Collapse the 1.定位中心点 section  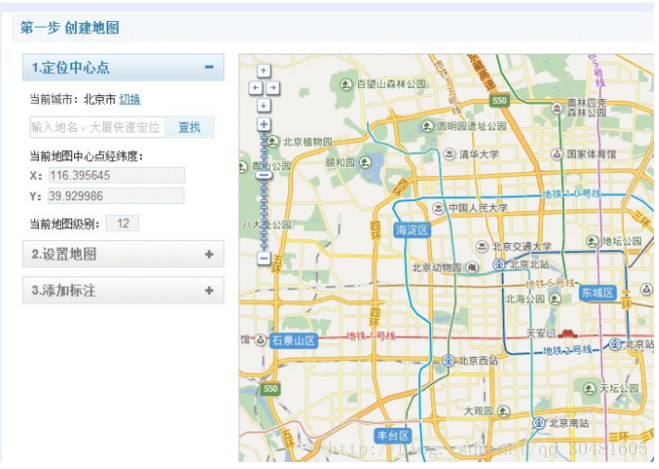209,67
